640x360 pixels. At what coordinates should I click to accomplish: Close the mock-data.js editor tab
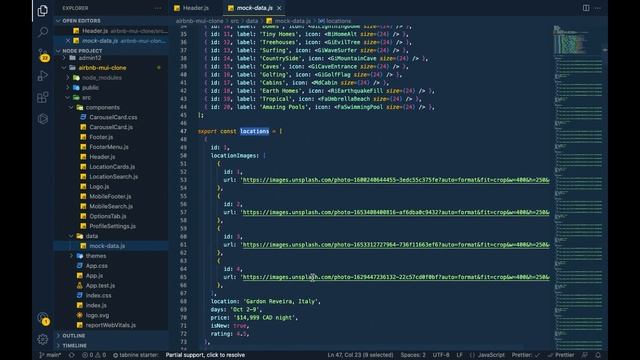tap(279, 8)
